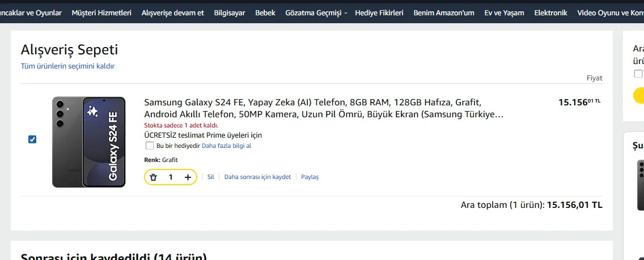Open Alışverişe devam et nav item
The image size is (644, 260).
click(x=172, y=12)
